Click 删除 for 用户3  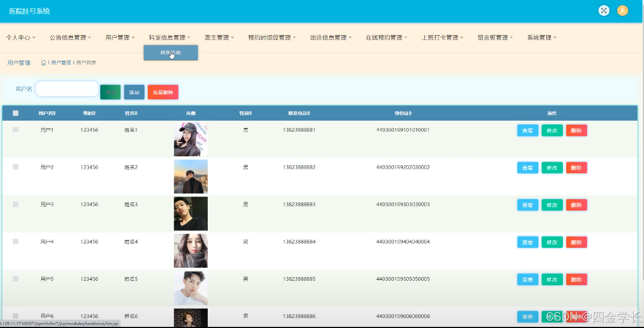point(576,205)
